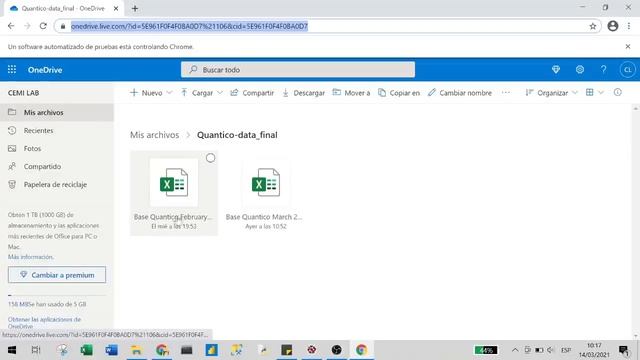Open Word from the taskbar
Image resolution: width=640 pixels, height=360 pixels.
111,350
